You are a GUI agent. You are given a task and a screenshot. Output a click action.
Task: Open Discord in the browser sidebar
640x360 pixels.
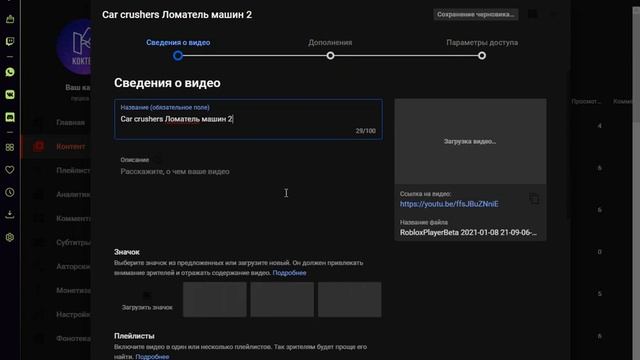tap(10, 117)
